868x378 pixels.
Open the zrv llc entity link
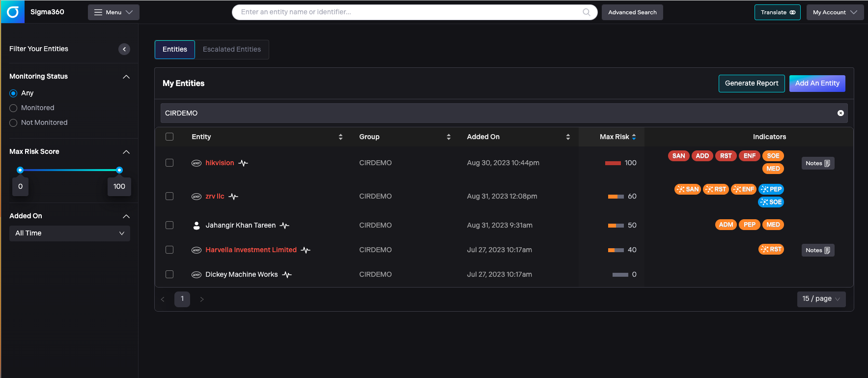[x=215, y=196]
